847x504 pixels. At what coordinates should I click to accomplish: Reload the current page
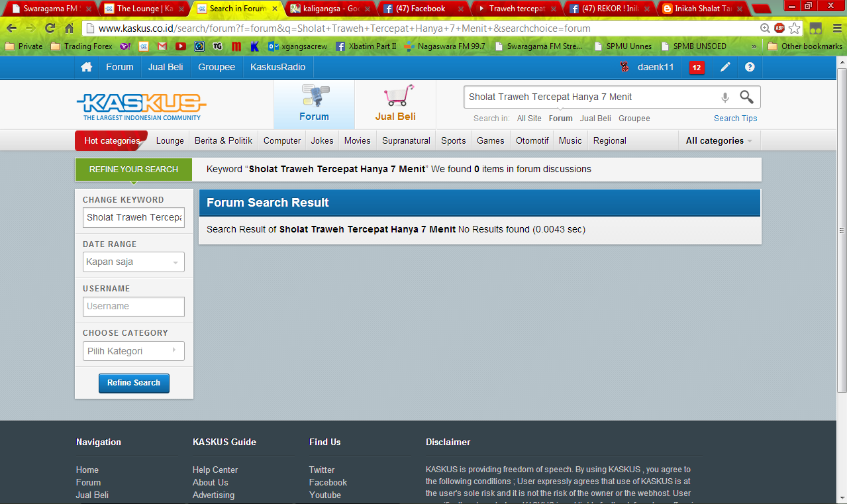pyautogui.click(x=50, y=28)
